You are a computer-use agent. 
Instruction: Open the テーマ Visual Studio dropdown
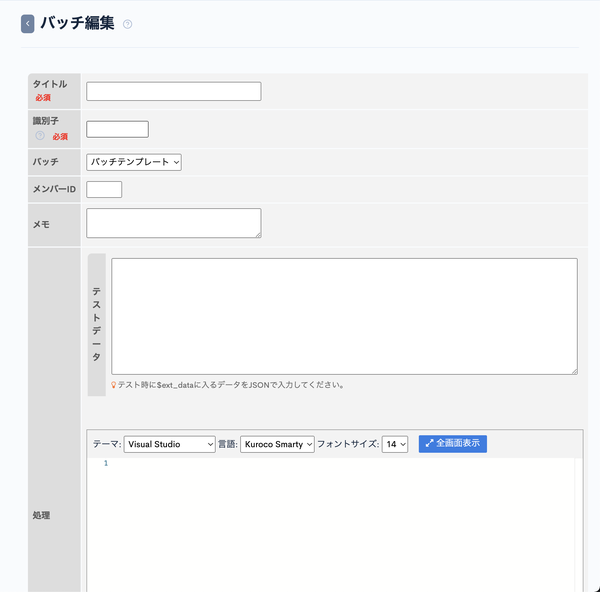click(169, 444)
